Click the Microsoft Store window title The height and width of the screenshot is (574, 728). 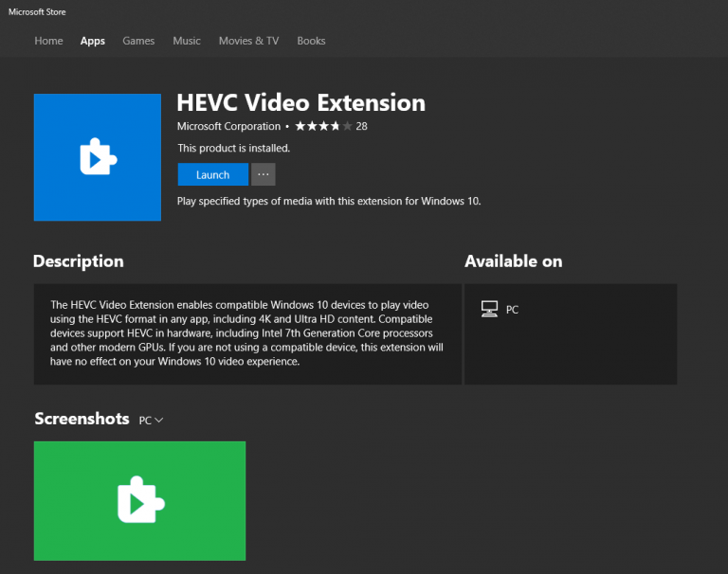[37, 12]
